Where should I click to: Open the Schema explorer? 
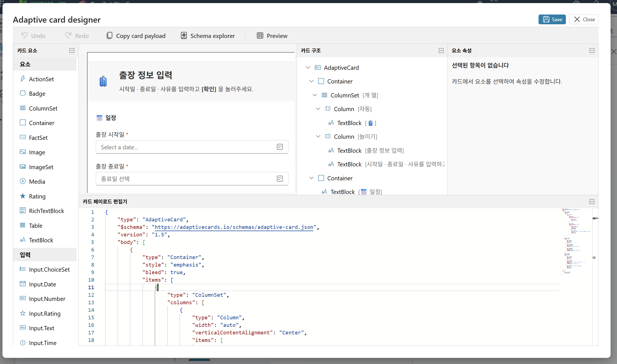208,36
